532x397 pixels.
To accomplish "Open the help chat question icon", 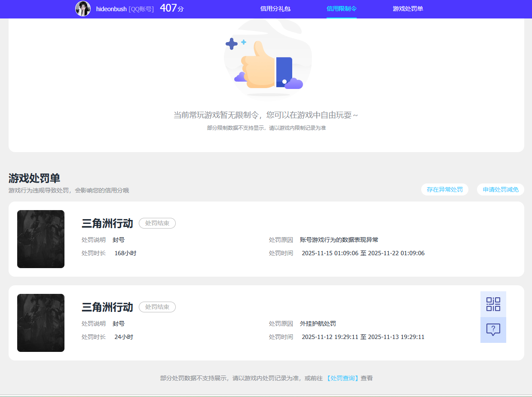I will [x=493, y=330].
